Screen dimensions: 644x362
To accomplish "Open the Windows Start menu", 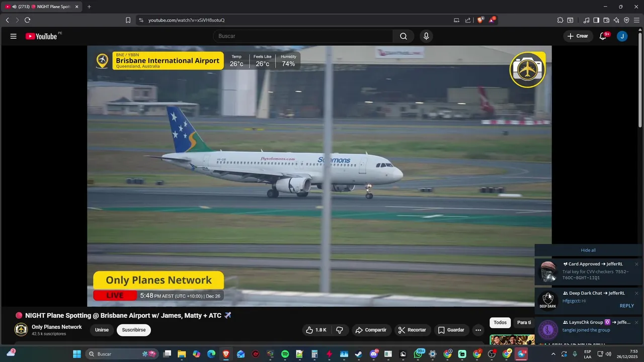I will [77, 354].
